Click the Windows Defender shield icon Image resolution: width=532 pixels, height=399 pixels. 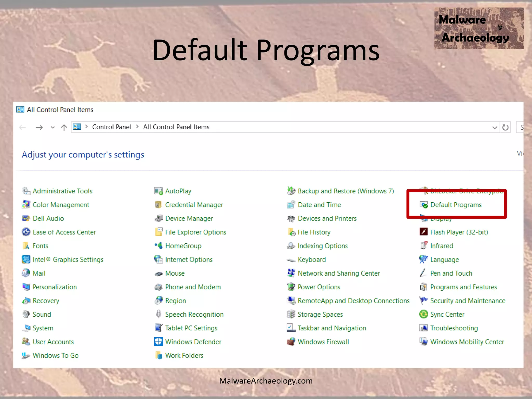click(x=158, y=342)
